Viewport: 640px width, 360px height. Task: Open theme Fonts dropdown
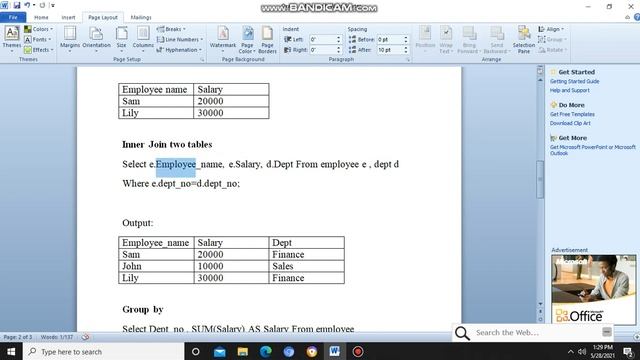point(38,40)
